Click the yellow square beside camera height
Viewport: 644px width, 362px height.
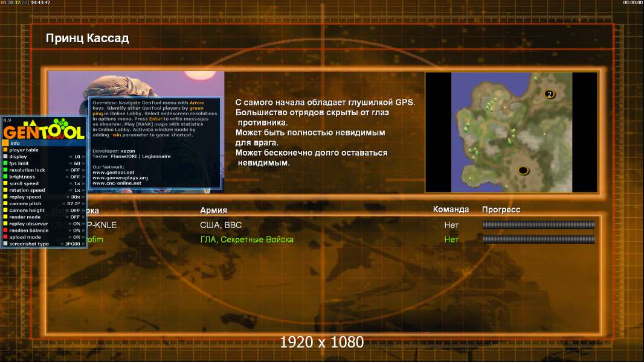(x=5, y=210)
